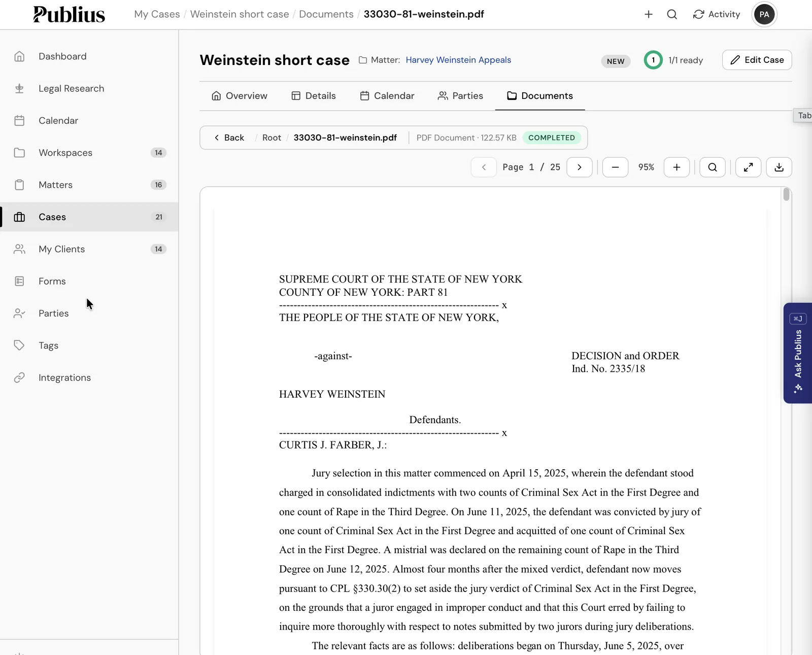Viewport: 812px width, 655px height.
Task: Select the Cases briefcase icon
Action: 19,217
